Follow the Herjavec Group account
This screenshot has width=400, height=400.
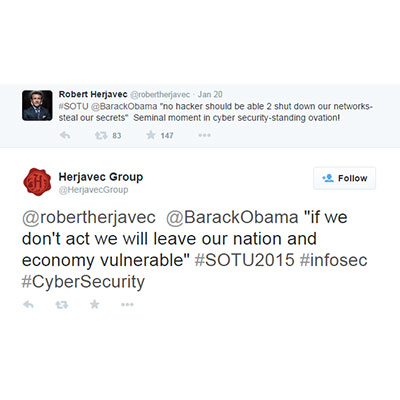point(344,178)
